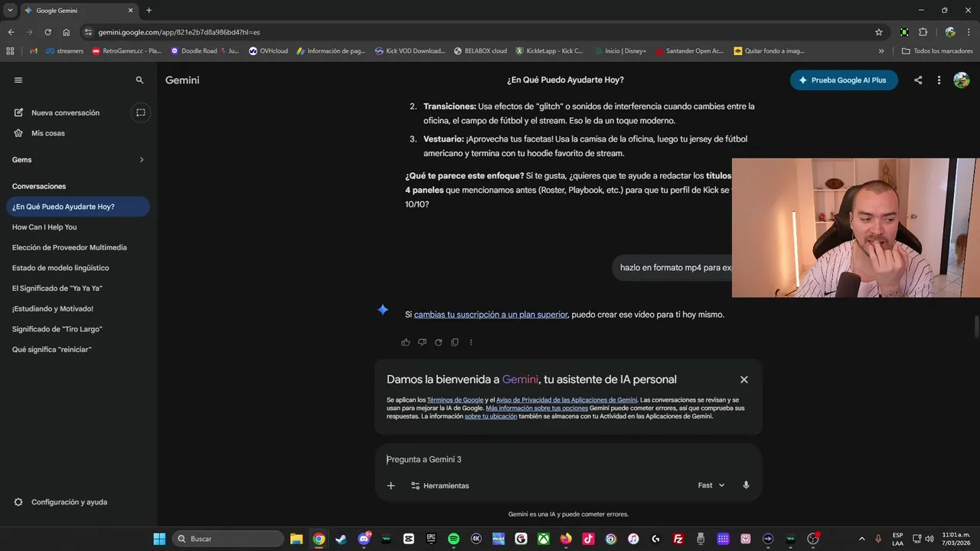Follow the "cambias tu suscripción a un plan superior" link

(x=491, y=315)
